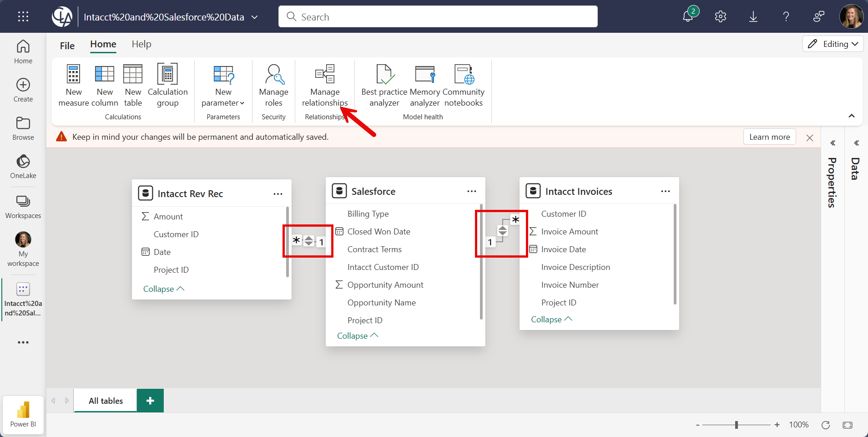Click the Learn more button
The width and height of the screenshot is (868, 437).
click(769, 137)
